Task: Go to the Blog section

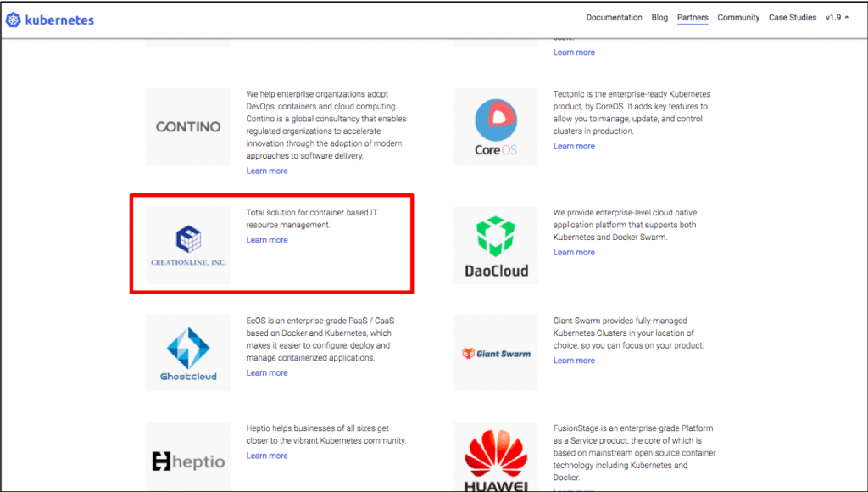Action: [x=659, y=18]
